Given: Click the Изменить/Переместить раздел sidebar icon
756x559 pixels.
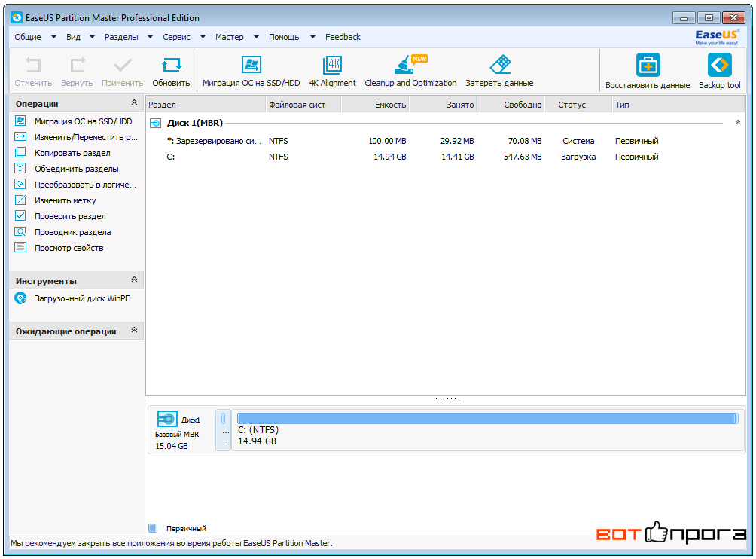Looking at the screenshot, I should [x=20, y=136].
